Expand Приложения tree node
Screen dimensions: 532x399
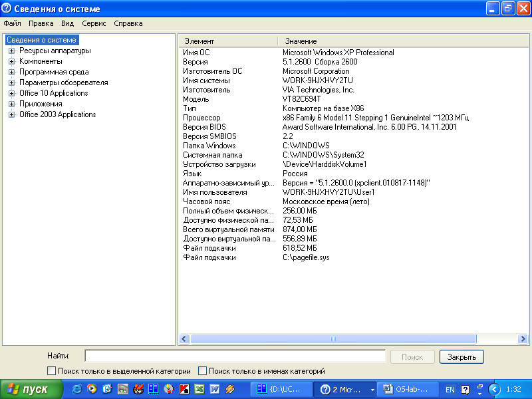(11, 104)
